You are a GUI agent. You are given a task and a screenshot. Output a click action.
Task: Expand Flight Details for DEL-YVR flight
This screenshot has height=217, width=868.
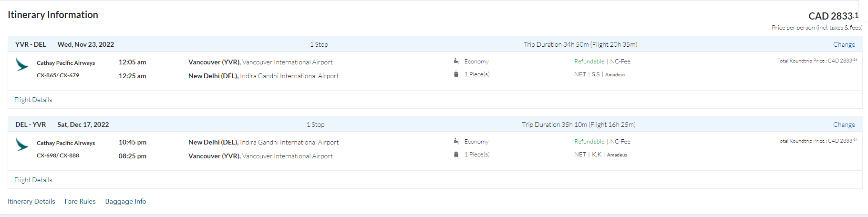[33, 180]
